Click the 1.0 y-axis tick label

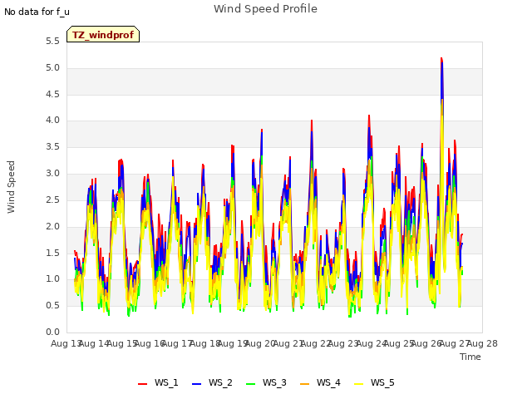coord(52,279)
